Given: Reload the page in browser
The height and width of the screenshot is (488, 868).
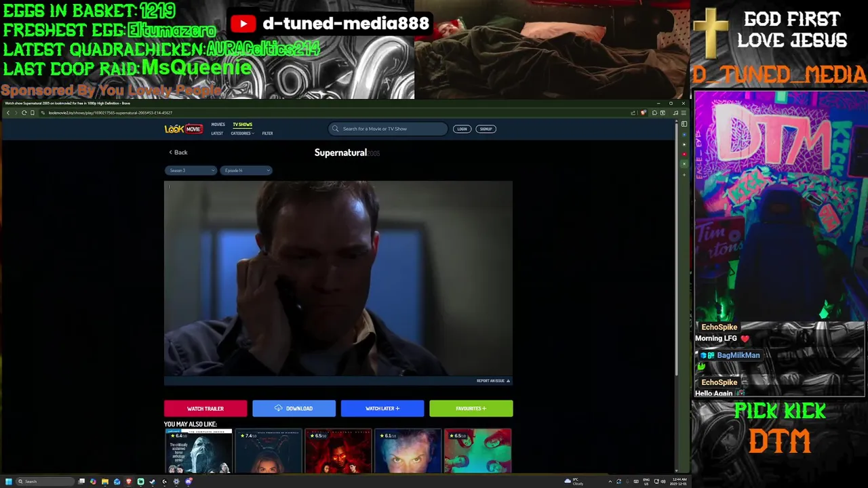Looking at the screenshot, I should point(24,113).
